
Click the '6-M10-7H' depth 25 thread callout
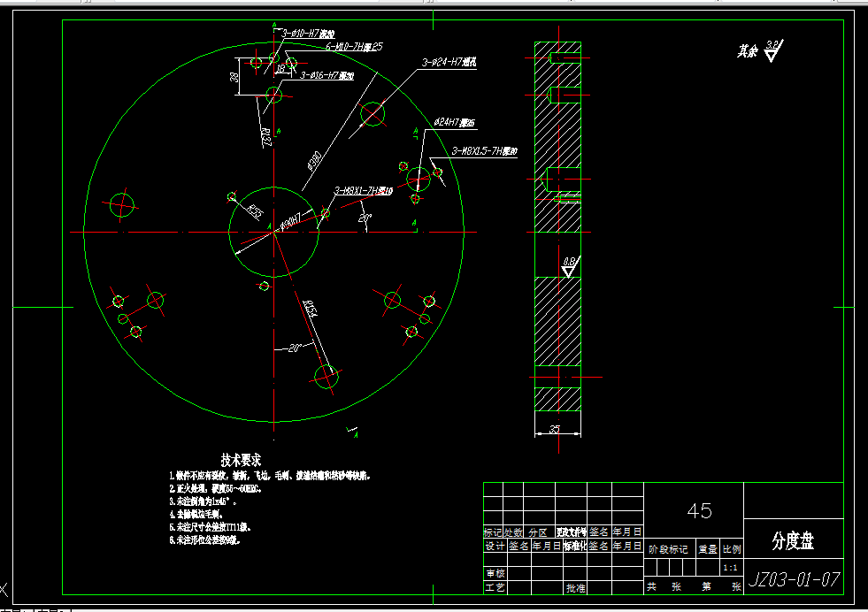pos(353,47)
